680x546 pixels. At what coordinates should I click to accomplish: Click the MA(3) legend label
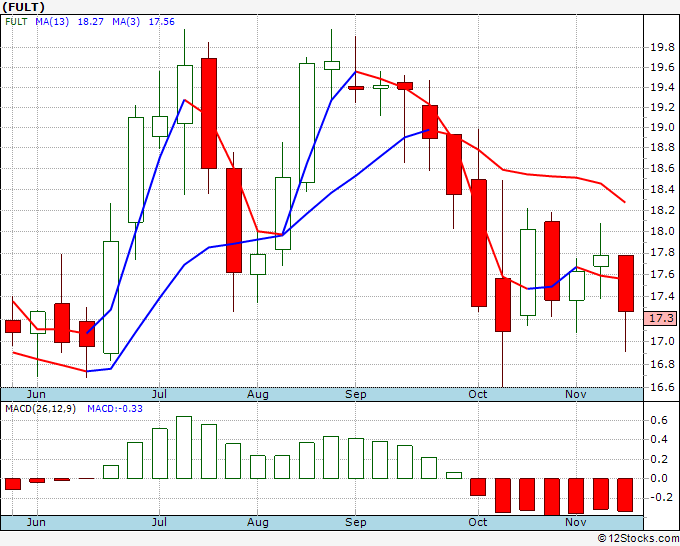pos(126,22)
